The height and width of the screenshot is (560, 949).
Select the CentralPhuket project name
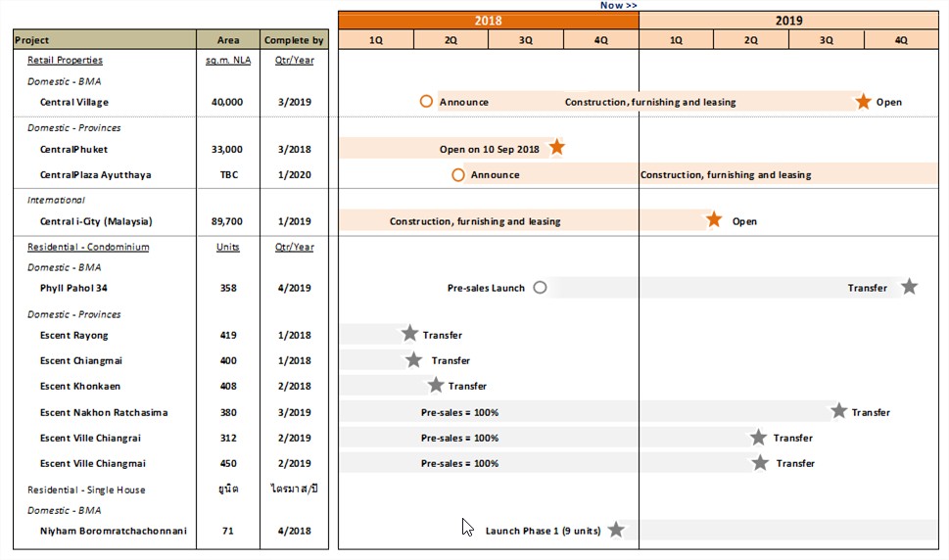[73, 150]
